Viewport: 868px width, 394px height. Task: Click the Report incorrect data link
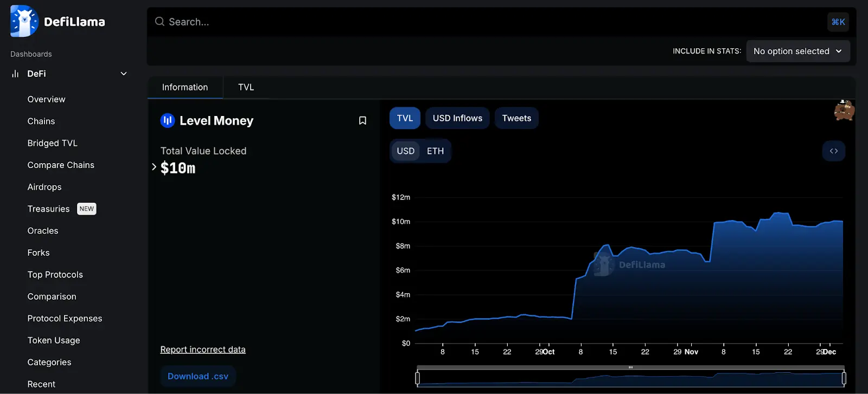[203, 350]
